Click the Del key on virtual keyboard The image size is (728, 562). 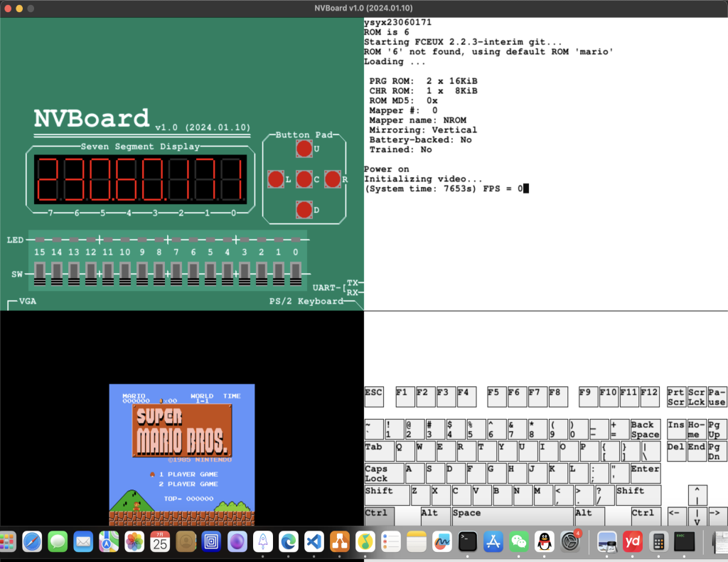click(676, 452)
